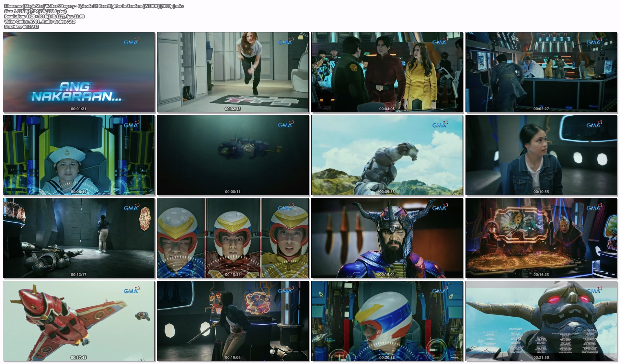Click the GMA logo on the horned villain frame
Image resolution: width=620 pixels, height=364 pixels.
(440, 208)
